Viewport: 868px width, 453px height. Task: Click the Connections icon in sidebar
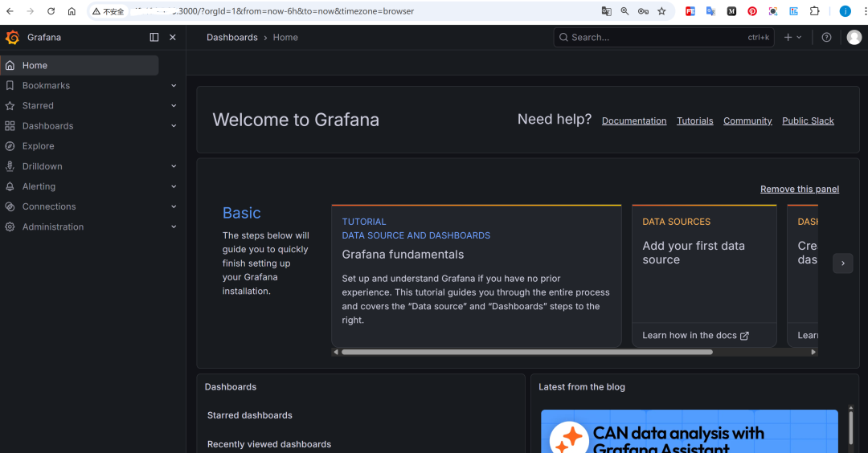tap(10, 207)
